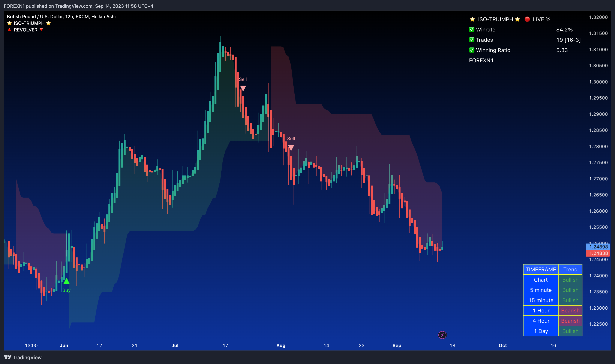The height and width of the screenshot is (364, 615).
Task: Click the 1 Hour Bearish trend cell
Action: [x=570, y=311]
